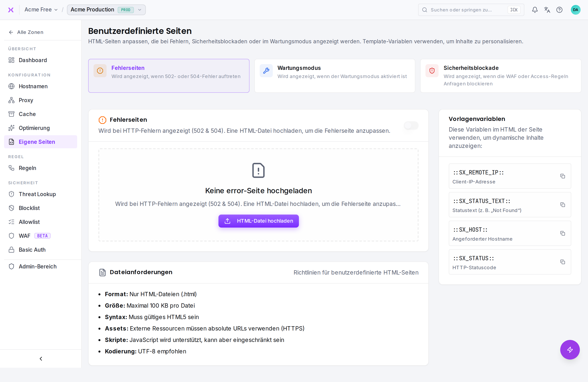Click the wrench icon on Wartungsmodus card
Screen dimensions: 588x382
point(266,71)
